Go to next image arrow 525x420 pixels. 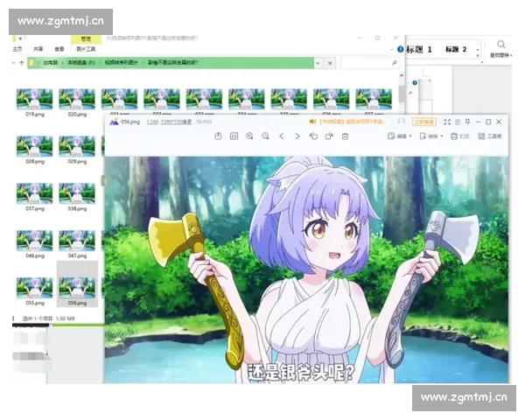click(297, 136)
